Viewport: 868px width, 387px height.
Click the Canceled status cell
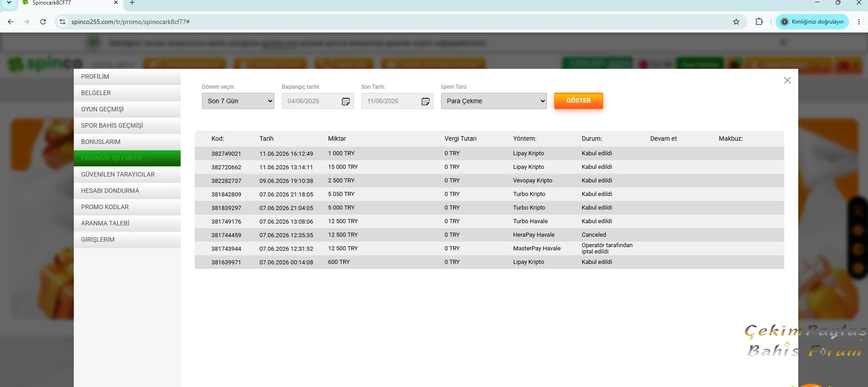coord(594,235)
